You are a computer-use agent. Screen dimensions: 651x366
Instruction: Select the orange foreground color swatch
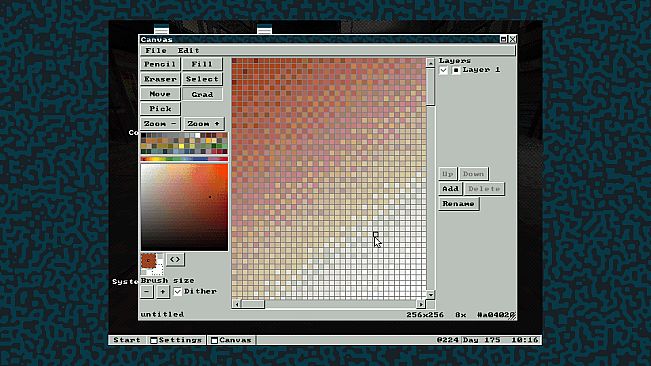point(148,261)
